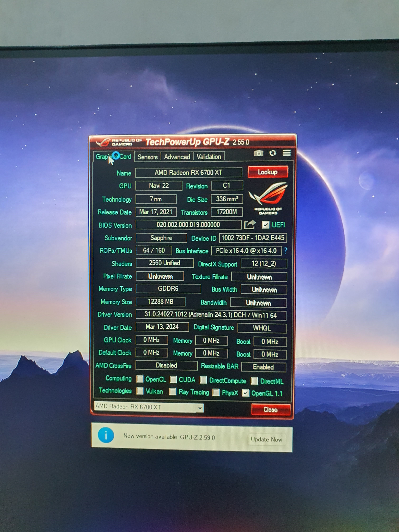Click the BIOS export share icon

[250, 225]
